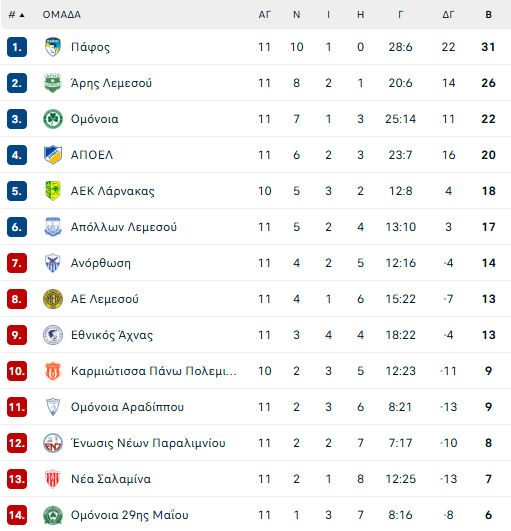Select the ΑΠΟΕΛ blue-yellow crest

point(53,155)
